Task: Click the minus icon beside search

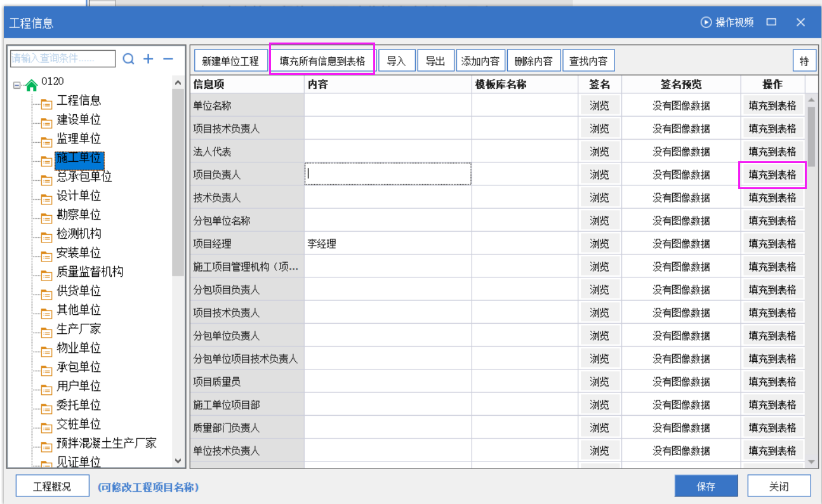Action: (168, 59)
